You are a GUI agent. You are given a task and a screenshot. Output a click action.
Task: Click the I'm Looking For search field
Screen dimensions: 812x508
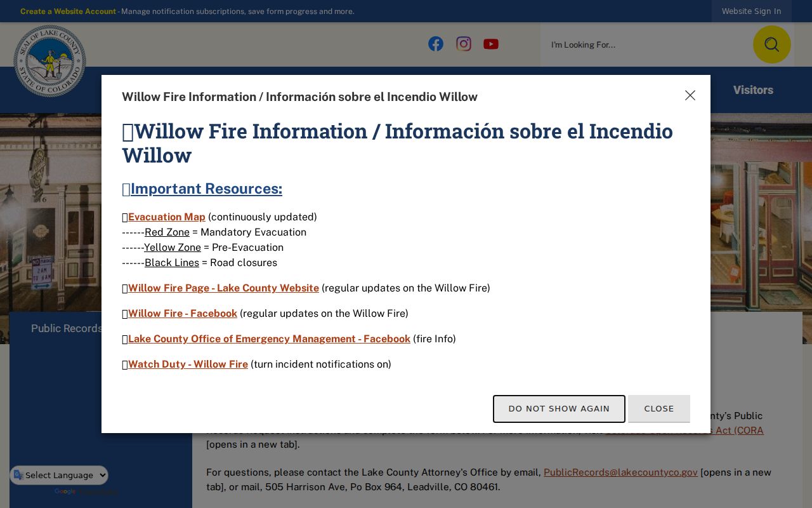pos(647,44)
